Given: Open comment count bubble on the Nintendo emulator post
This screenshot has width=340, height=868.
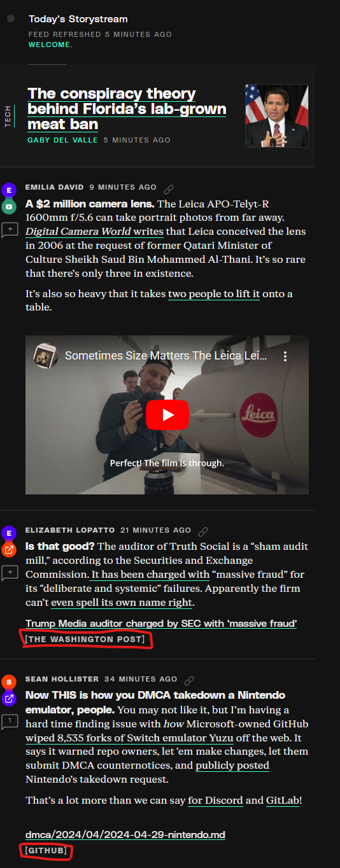Looking at the screenshot, I should [10, 722].
